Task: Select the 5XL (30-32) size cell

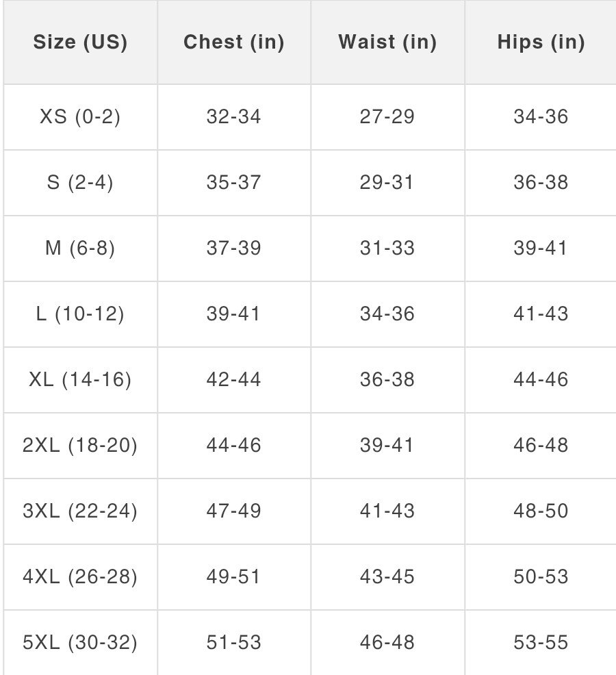Action: coord(81,643)
